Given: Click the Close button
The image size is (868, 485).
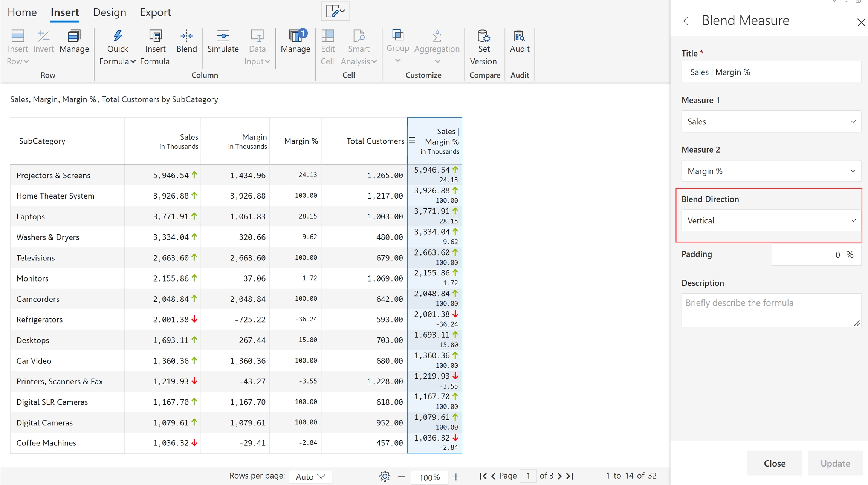Looking at the screenshot, I should pos(774,463).
